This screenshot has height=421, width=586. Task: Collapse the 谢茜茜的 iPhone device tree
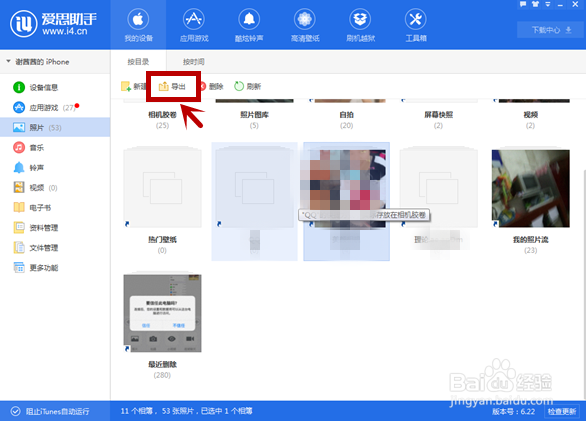(8, 61)
